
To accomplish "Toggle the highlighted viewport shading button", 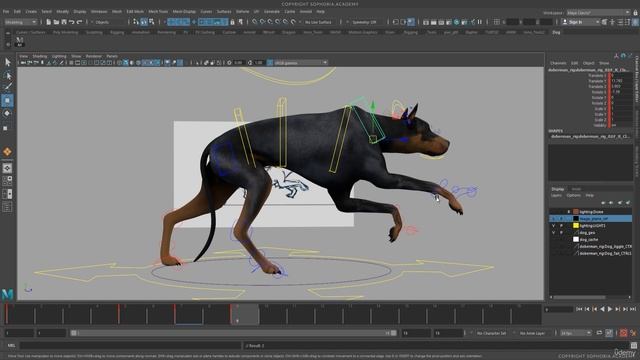I will (x=126, y=63).
